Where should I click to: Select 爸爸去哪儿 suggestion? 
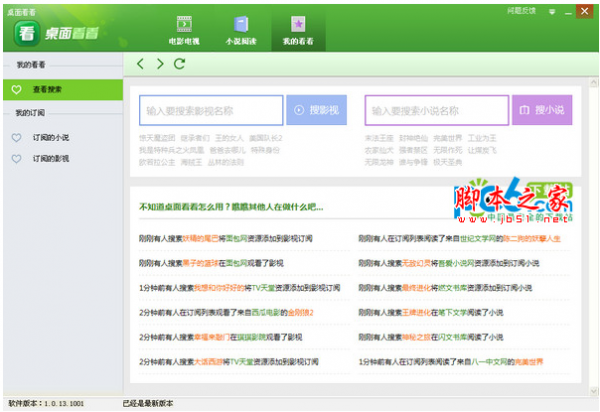point(227,150)
